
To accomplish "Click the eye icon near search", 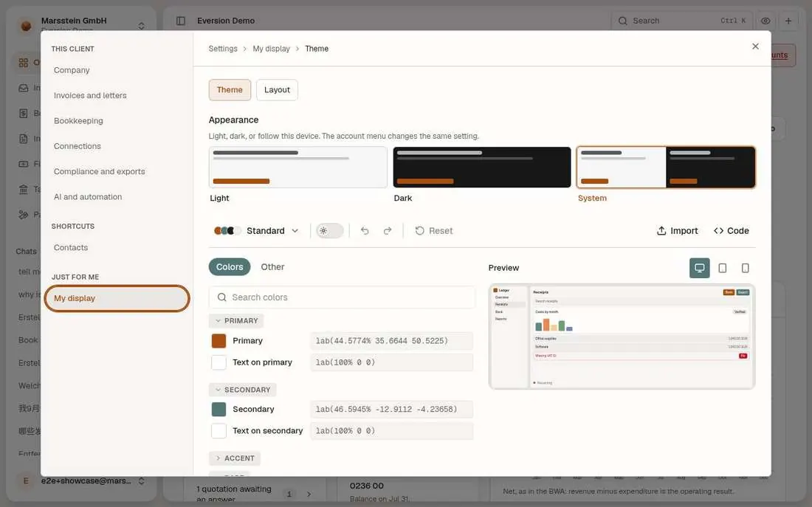I will [x=765, y=21].
